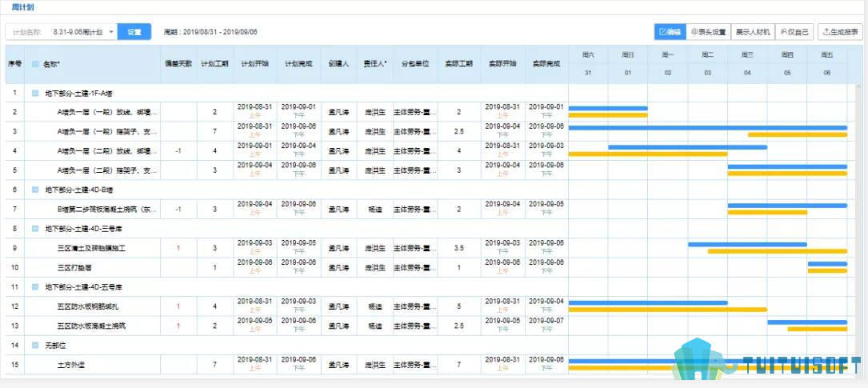Collapse the 地下部分-土建-4D-五号库 group

35,287
